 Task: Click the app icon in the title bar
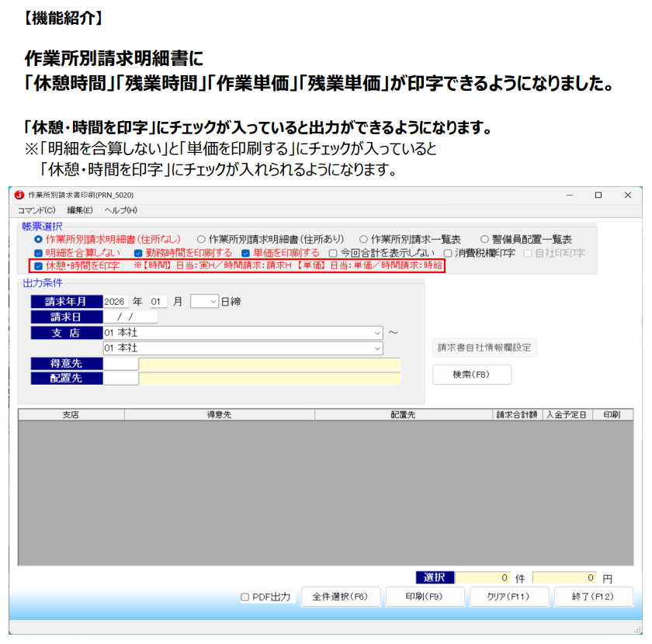[x=19, y=196]
